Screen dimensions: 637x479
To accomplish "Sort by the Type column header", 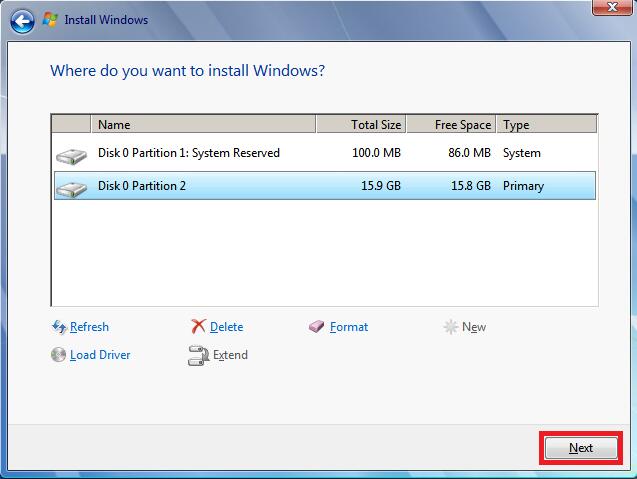I will pos(547,124).
